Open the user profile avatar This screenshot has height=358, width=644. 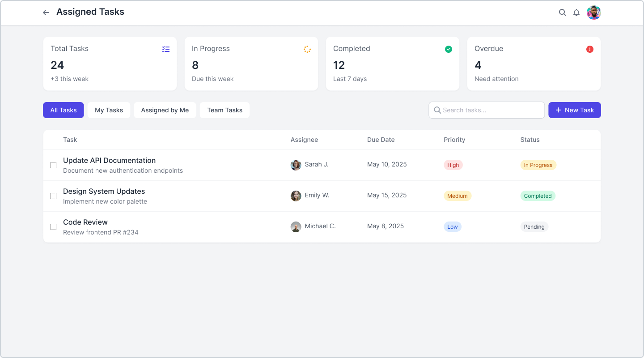(x=594, y=13)
